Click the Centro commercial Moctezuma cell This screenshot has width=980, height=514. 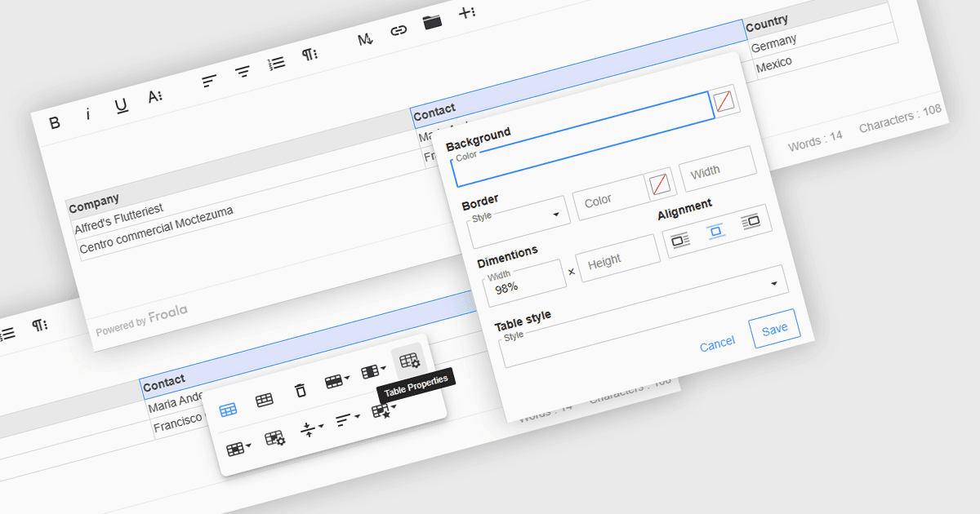(x=156, y=229)
